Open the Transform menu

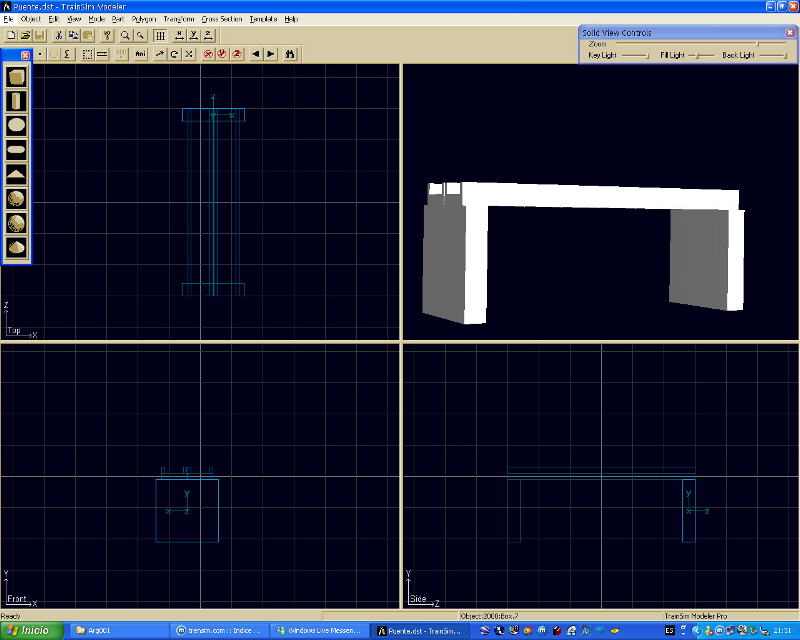coord(179,19)
